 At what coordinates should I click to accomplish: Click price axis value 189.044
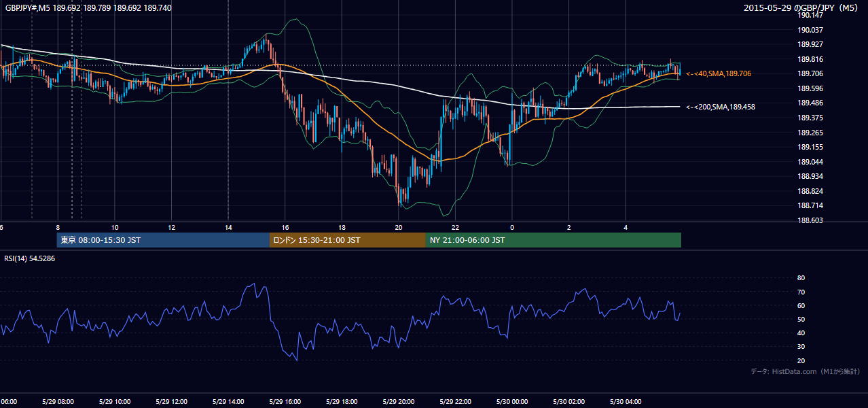[810, 162]
